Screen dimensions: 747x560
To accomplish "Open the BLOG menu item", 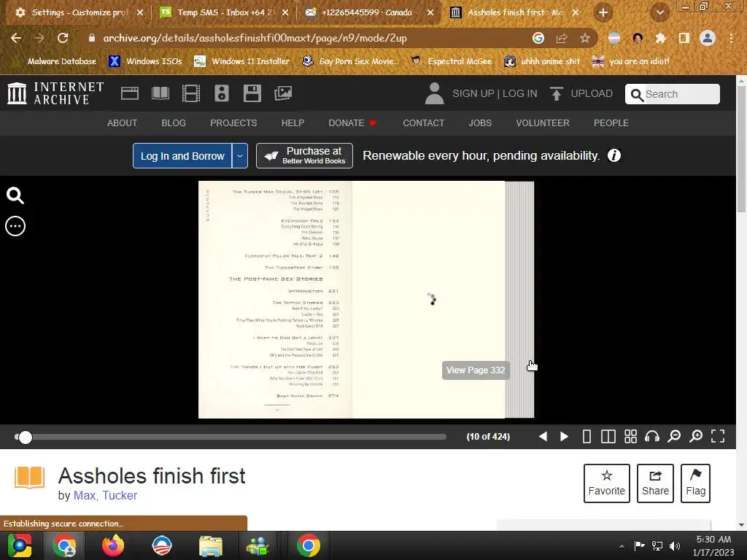I will (174, 122).
